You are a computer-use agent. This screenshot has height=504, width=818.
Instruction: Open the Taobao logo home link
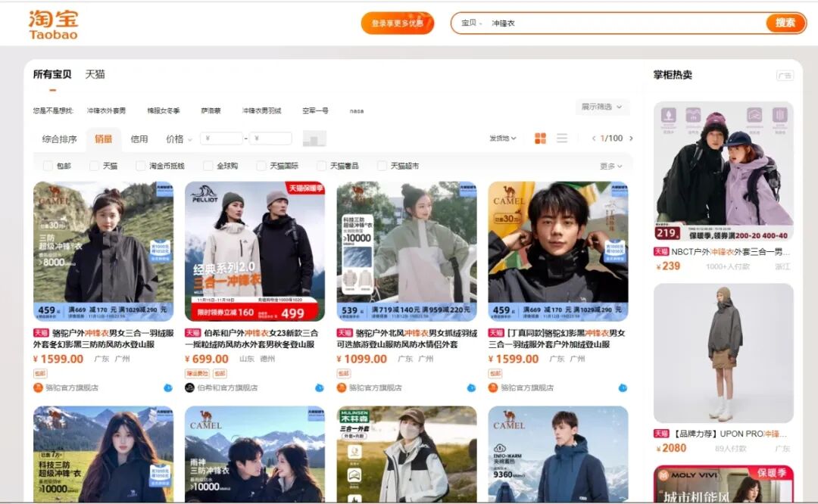(x=53, y=25)
